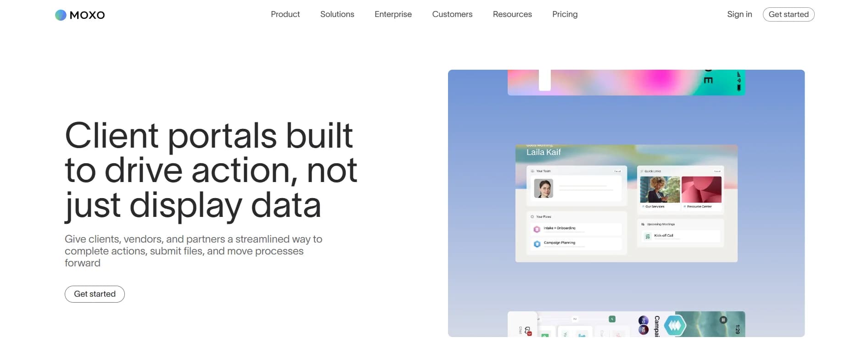Click the 'Your Flows' section heading
Screen dimensions: 868x354
pos(543,216)
